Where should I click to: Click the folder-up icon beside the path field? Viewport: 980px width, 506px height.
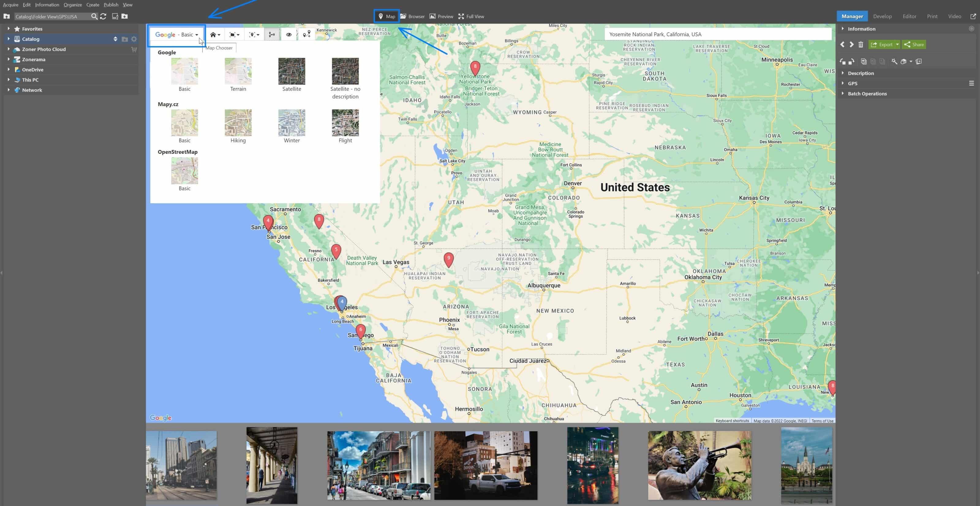[6, 16]
